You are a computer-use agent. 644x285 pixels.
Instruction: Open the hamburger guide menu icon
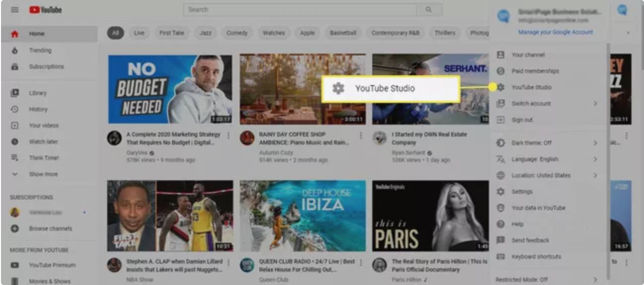(14, 10)
